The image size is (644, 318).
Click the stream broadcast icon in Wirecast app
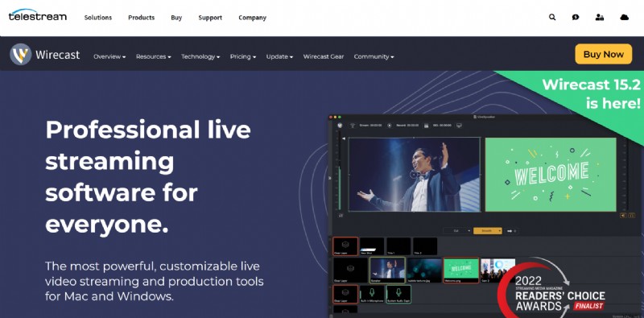353,126
